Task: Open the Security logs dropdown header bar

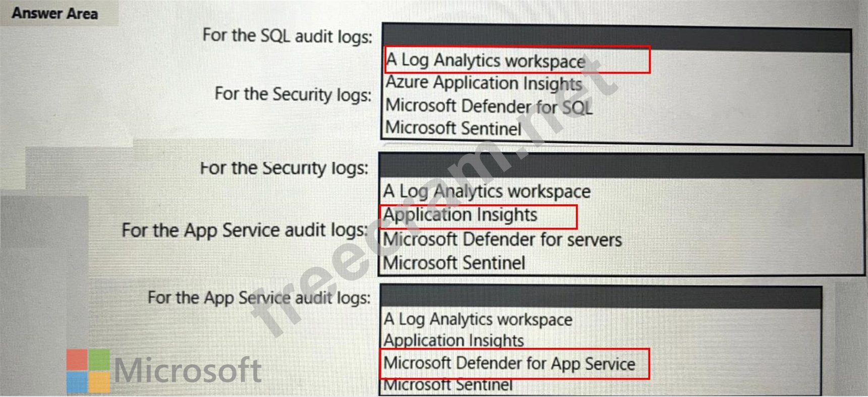Action: pos(620,167)
